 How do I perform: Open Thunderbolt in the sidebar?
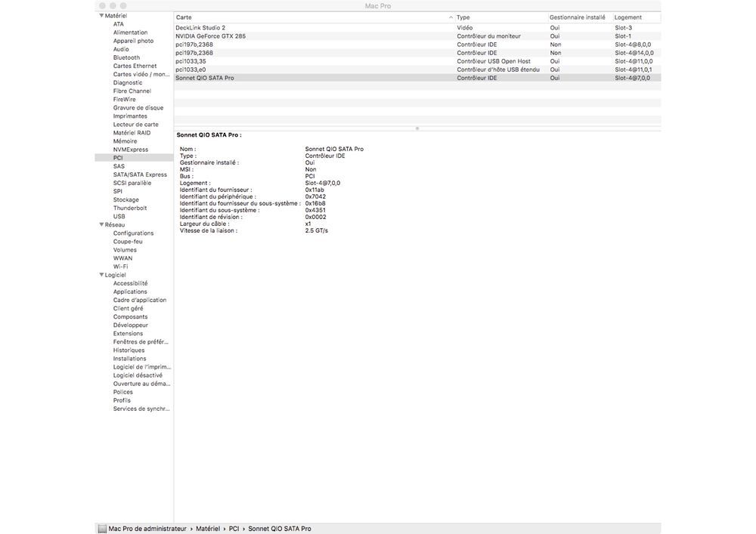[x=130, y=208]
